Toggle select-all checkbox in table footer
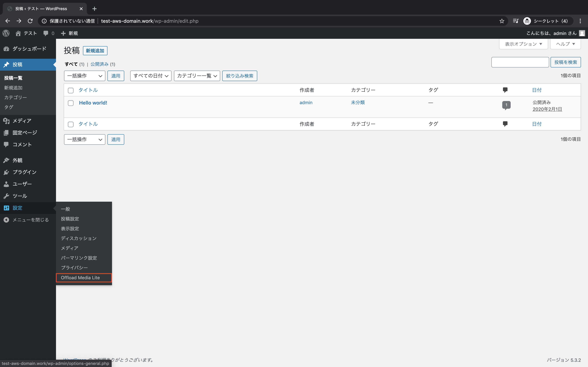Viewport: 588px width, 367px height. coord(71,124)
